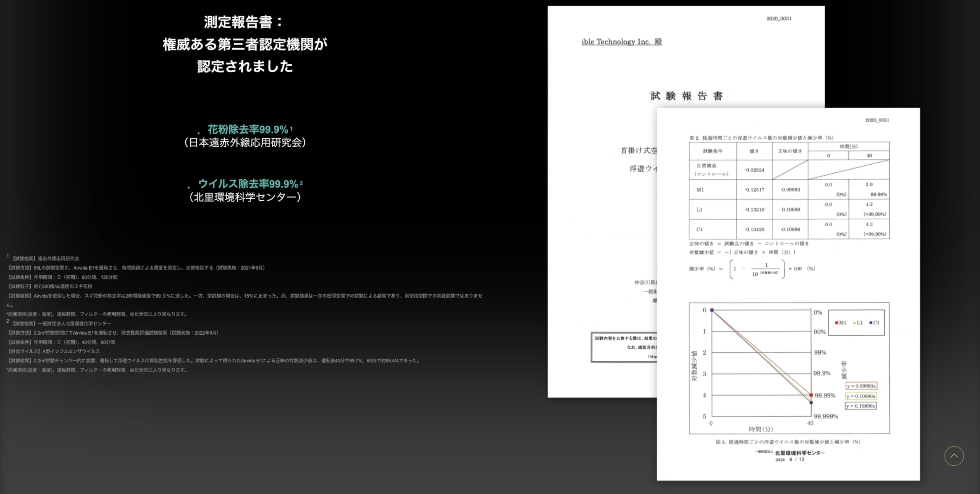The height and width of the screenshot is (494, 980).
Task: Click the scroll-to-top arrow button
Action: (954, 456)
